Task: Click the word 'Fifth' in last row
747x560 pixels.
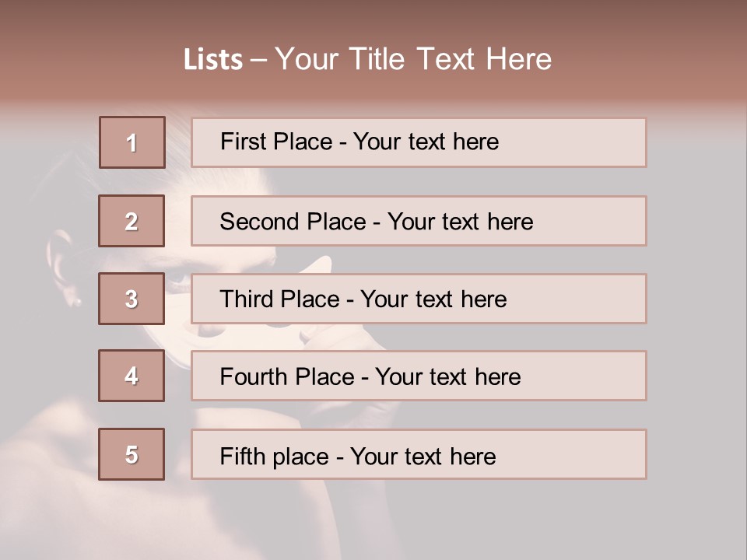Action: [242, 456]
